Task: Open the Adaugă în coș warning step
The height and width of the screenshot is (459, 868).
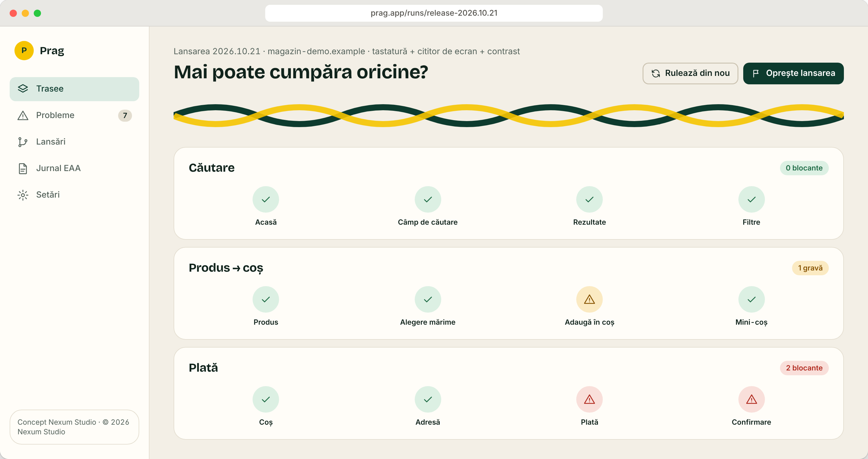Action: click(589, 299)
